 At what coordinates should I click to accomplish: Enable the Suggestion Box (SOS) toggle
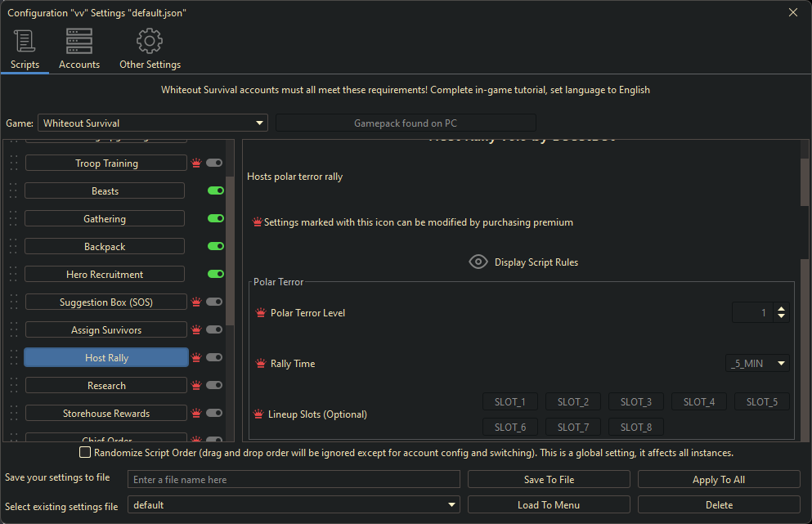coord(214,302)
